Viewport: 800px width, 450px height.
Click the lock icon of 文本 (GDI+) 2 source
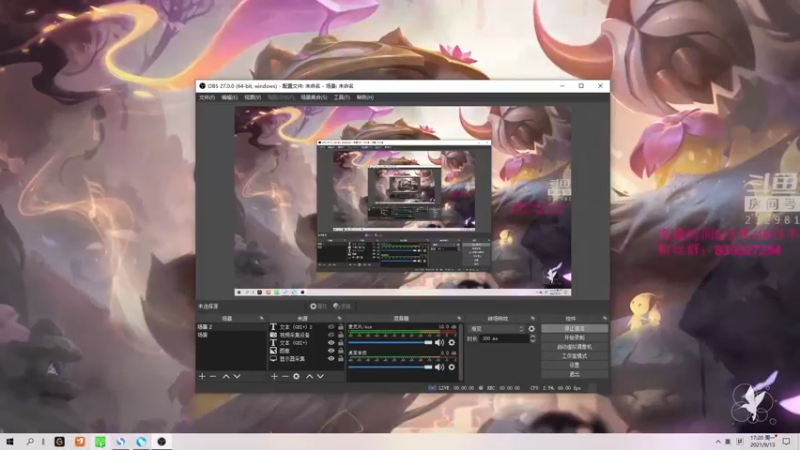[341, 327]
